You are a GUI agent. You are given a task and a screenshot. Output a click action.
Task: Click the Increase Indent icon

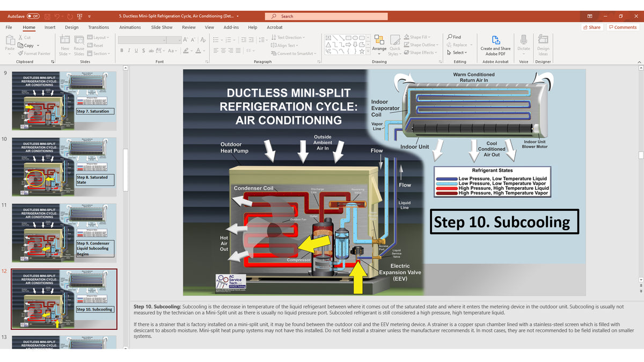(x=252, y=40)
